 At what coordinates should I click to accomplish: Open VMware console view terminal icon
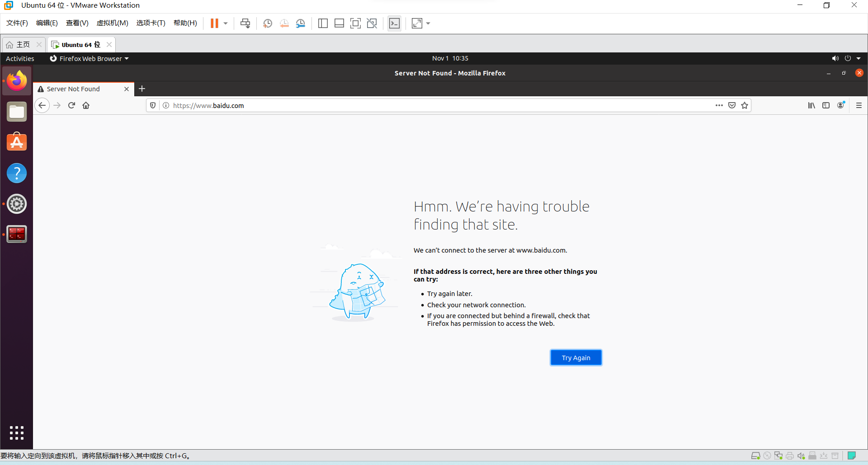[x=394, y=23]
